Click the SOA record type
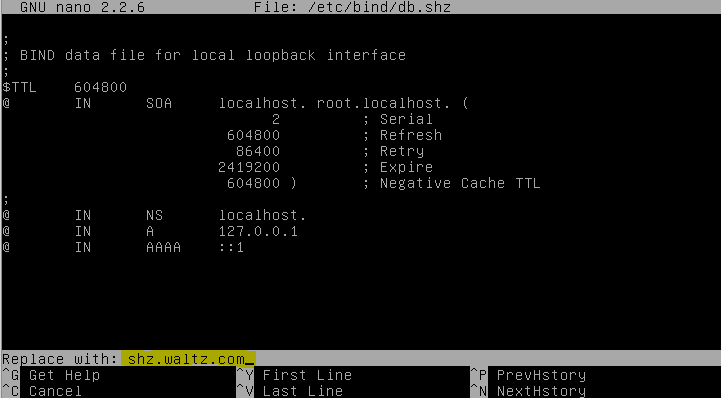Viewport: 721px width, 398px height. (159, 103)
